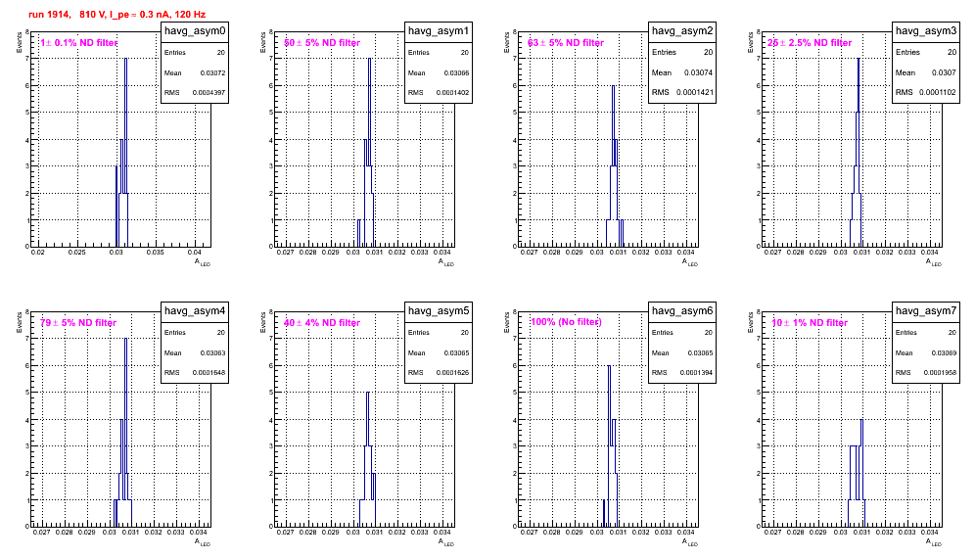Click the Mean value in havg_asym1 box
This screenshot has width=975, height=560.
point(456,72)
